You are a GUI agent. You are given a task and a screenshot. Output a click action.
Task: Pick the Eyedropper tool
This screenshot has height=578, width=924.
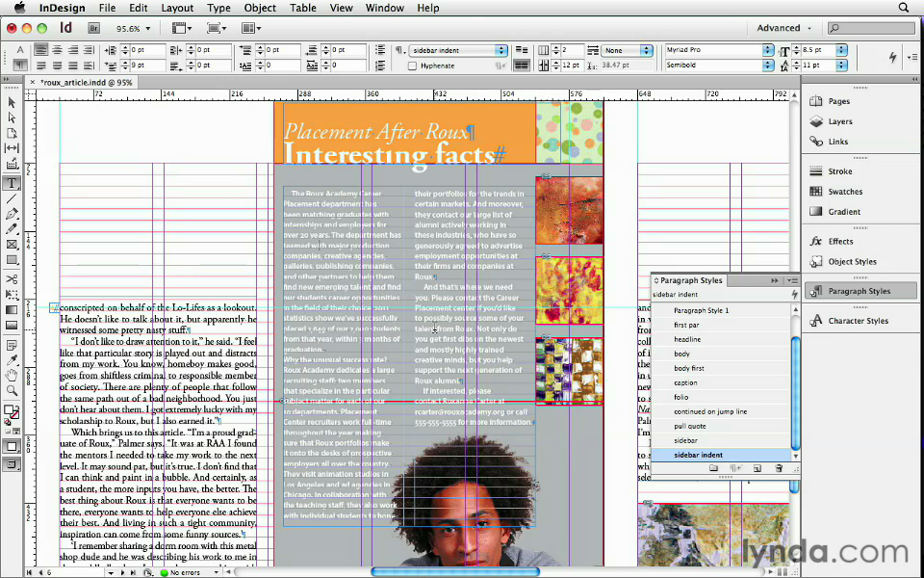(12, 359)
